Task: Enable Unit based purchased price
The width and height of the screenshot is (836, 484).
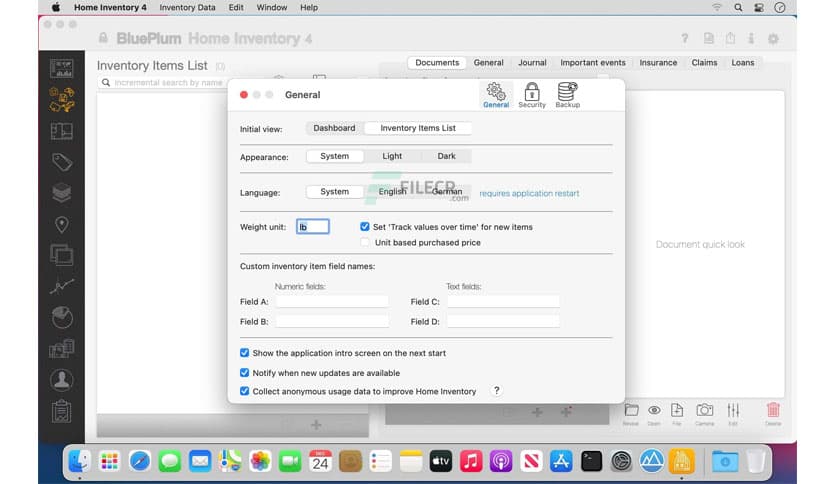Action: 365,242
